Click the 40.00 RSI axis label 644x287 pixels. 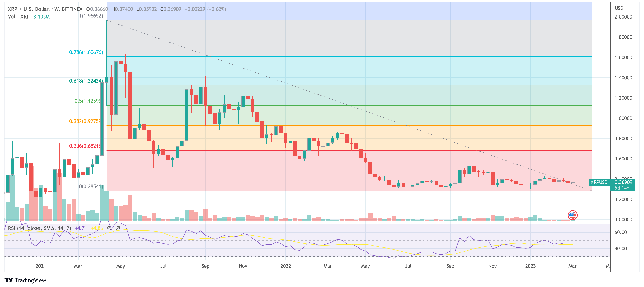point(621,248)
